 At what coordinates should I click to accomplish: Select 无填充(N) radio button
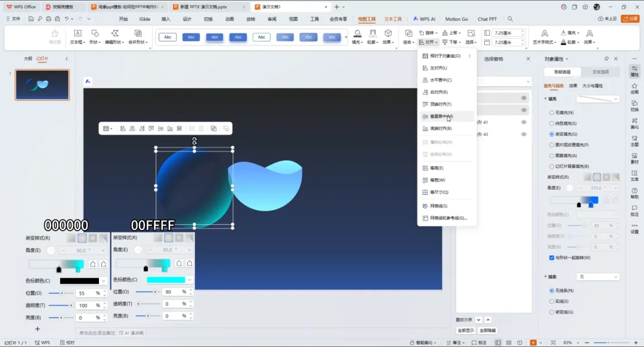pyautogui.click(x=552, y=113)
